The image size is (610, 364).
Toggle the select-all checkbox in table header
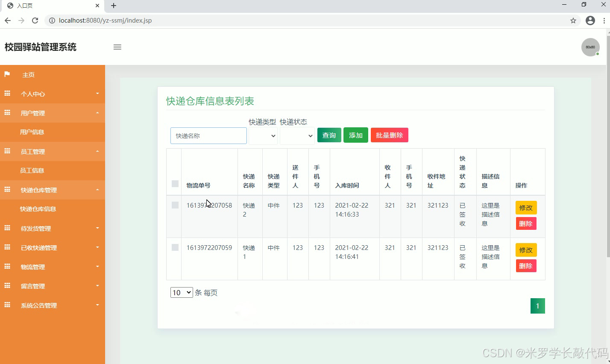174,184
